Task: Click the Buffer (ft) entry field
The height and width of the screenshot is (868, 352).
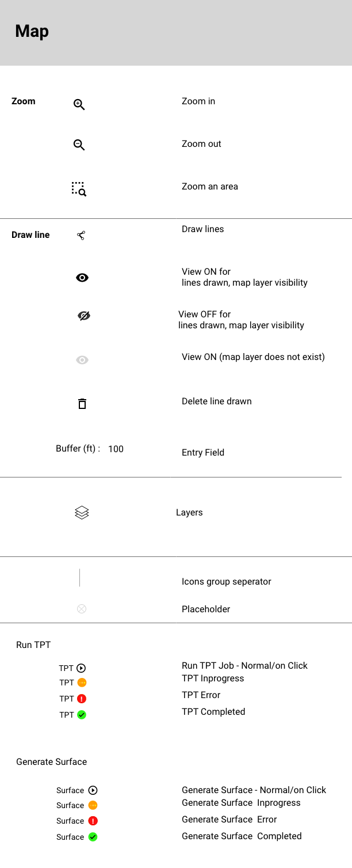Action: click(116, 449)
